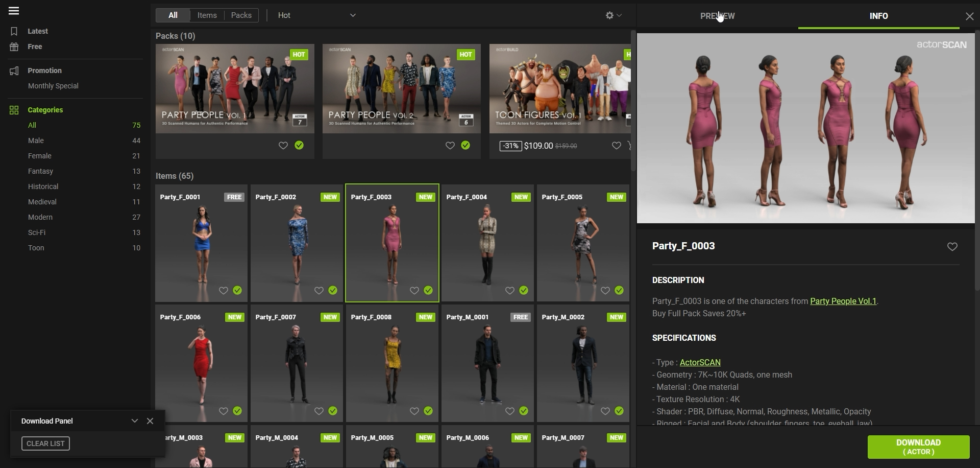Click green checkmark on Party_M_0002
This screenshot has width=980, height=468.
(x=619, y=411)
